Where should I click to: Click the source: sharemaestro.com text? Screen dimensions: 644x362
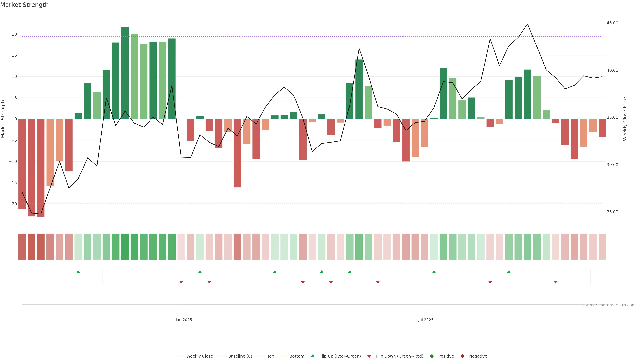tap(609, 305)
